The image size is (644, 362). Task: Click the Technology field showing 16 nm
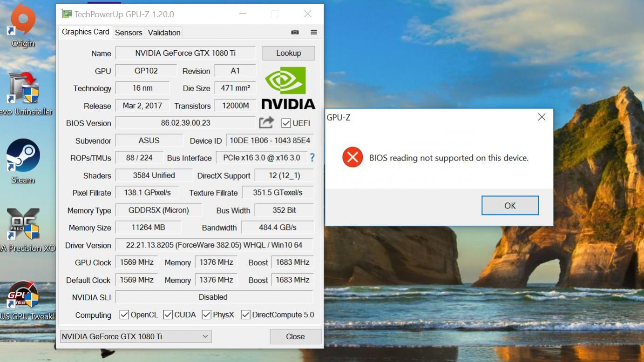pos(142,88)
